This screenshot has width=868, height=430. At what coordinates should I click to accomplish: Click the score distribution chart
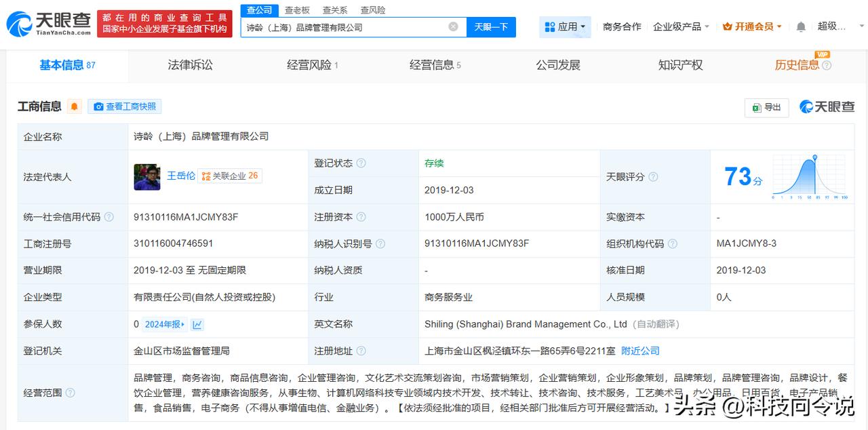point(810,177)
